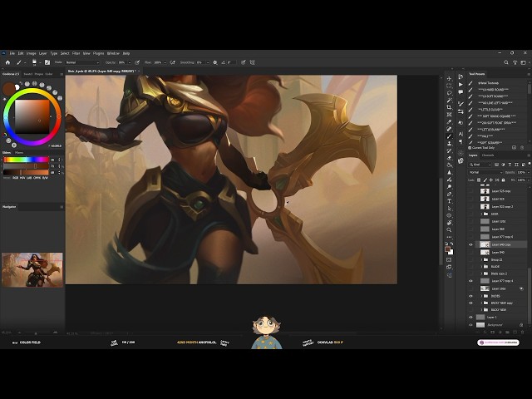Screen dimensions: 532x399
Task: Create new tool preset button
Action: (514, 148)
